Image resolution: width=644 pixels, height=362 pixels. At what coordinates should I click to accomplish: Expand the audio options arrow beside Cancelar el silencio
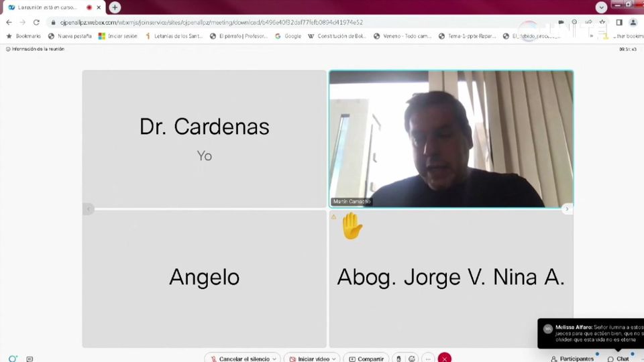[274, 359]
